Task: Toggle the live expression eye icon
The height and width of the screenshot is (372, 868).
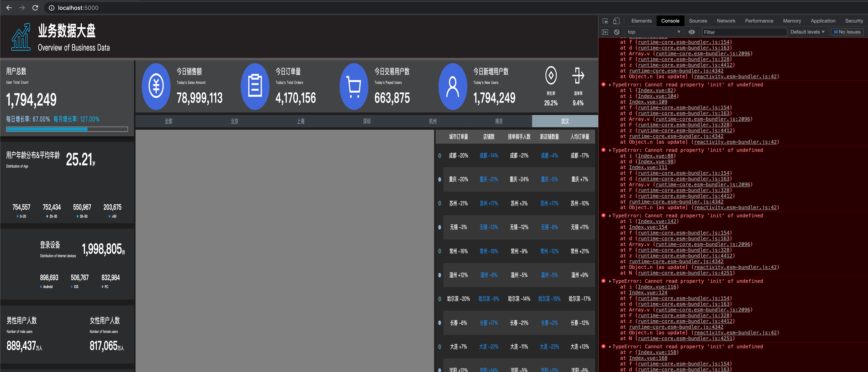Action: pos(691,32)
